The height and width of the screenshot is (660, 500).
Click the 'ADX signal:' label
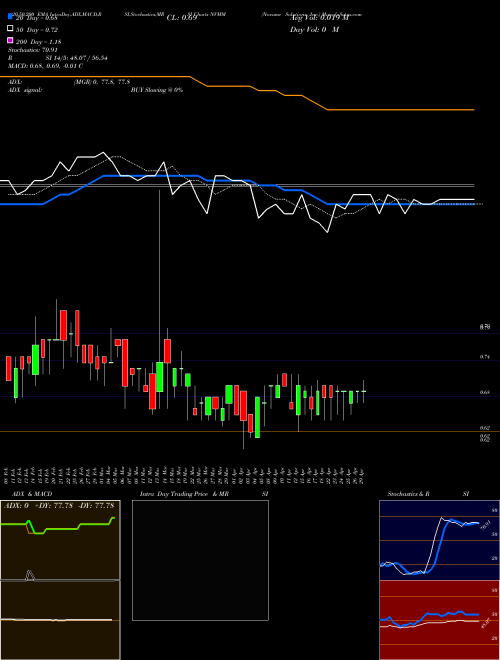pos(25,90)
